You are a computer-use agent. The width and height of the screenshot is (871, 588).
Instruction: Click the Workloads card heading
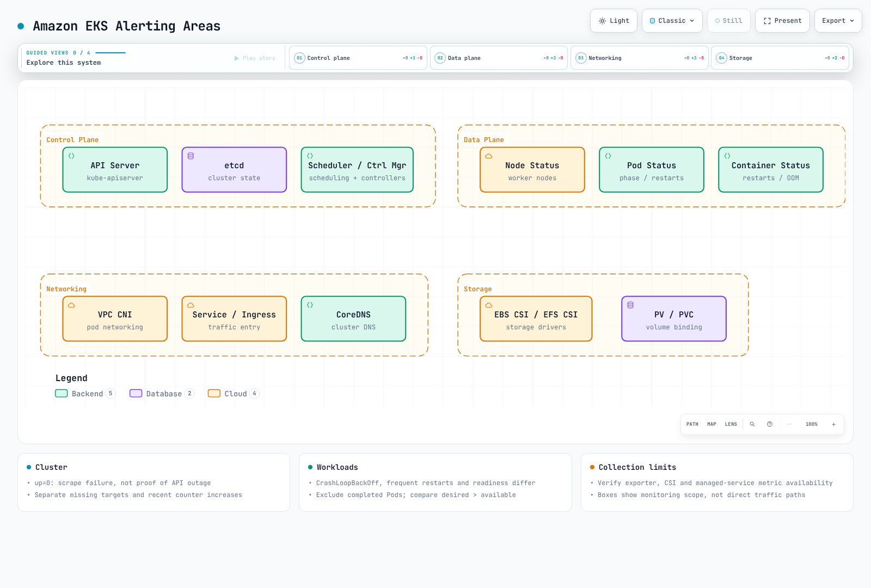pos(338,467)
